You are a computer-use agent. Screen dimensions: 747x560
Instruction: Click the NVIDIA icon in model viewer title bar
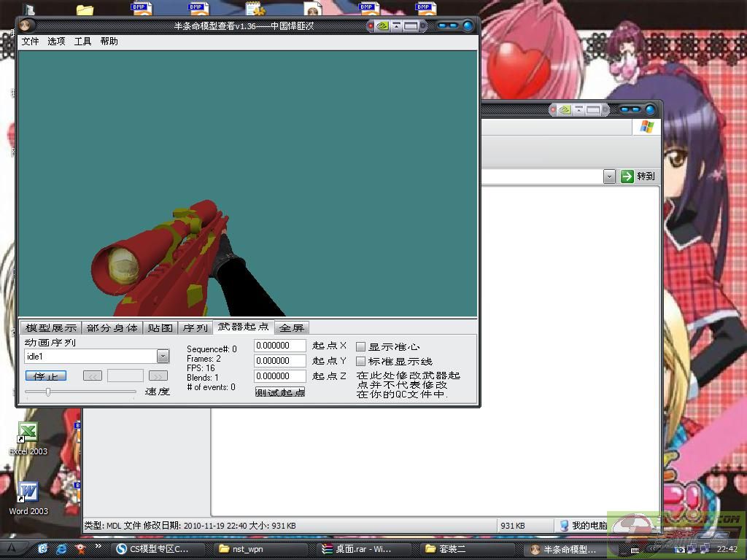[x=382, y=26]
